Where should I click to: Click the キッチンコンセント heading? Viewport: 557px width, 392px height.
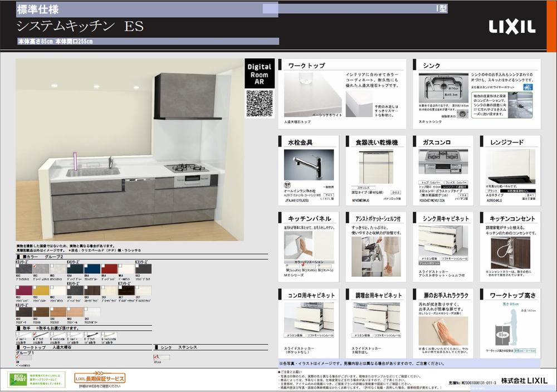pos(512,219)
